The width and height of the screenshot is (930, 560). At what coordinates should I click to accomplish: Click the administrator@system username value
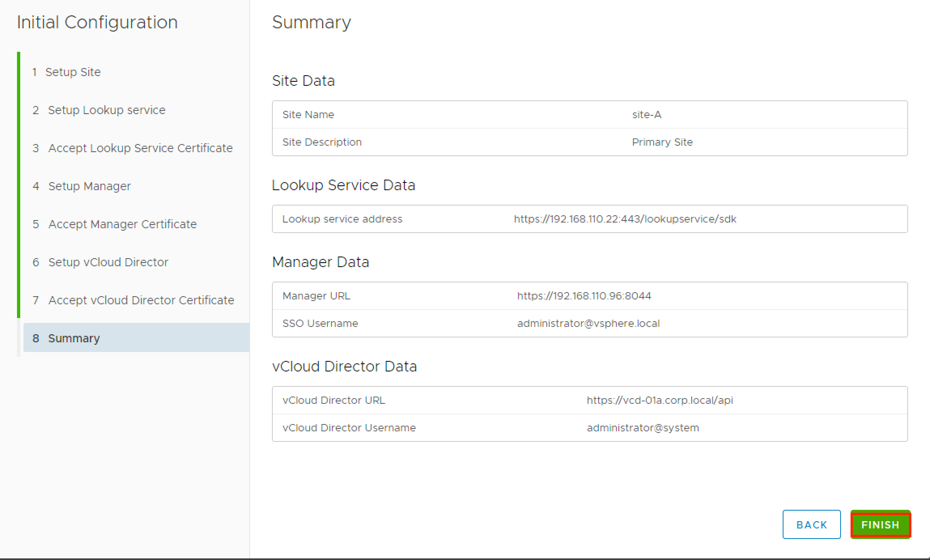pos(643,428)
